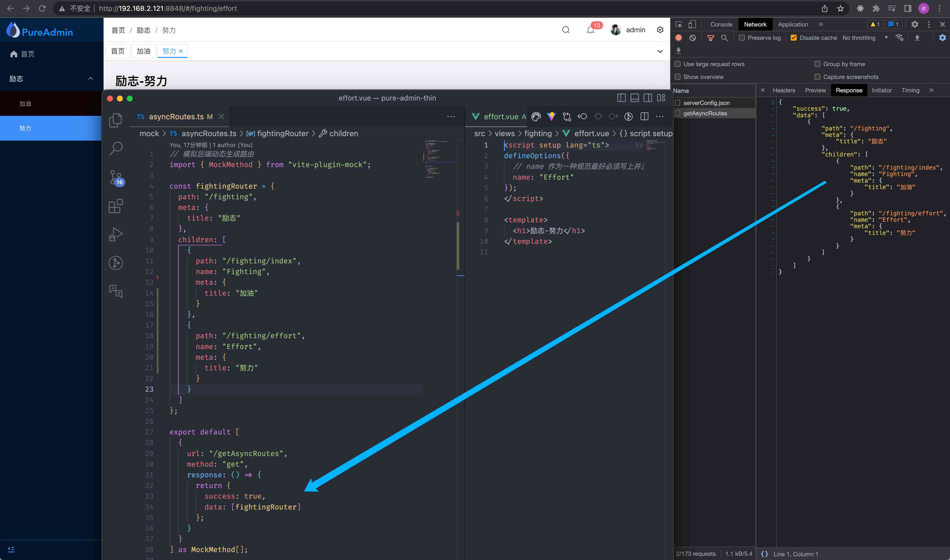Uncheck the Disable cache checkbox
Screen dimensions: 950x560
pyautogui.click(x=794, y=38)
